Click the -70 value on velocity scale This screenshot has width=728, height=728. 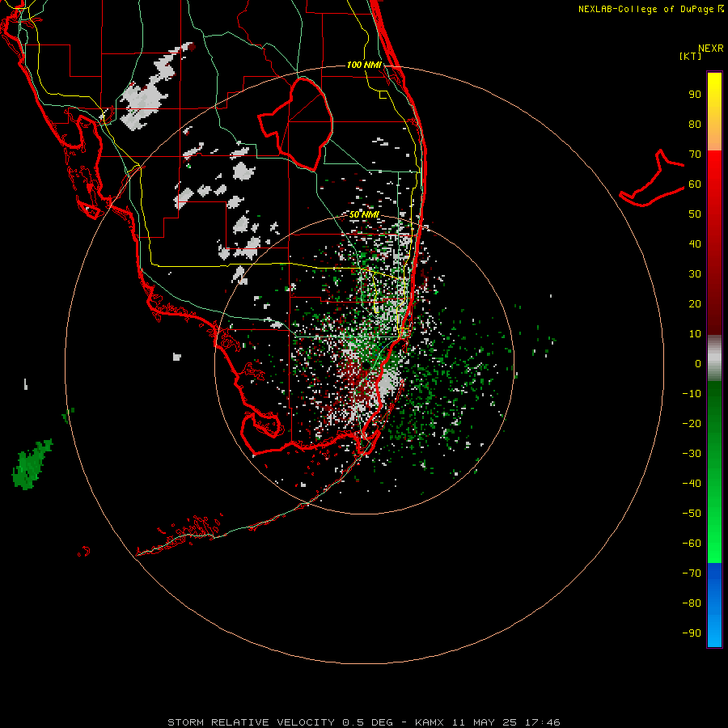tap(692, 573)
